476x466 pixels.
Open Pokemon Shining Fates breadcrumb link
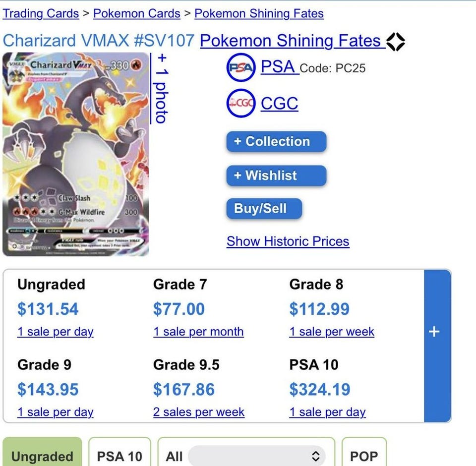(259, 13)
